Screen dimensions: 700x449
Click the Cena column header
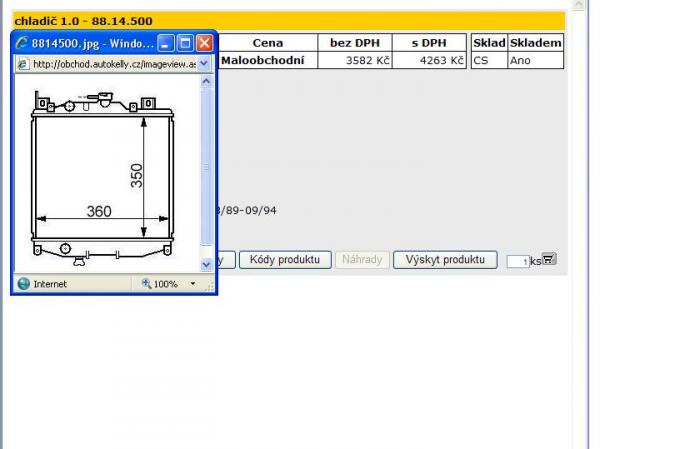point(267,43)
